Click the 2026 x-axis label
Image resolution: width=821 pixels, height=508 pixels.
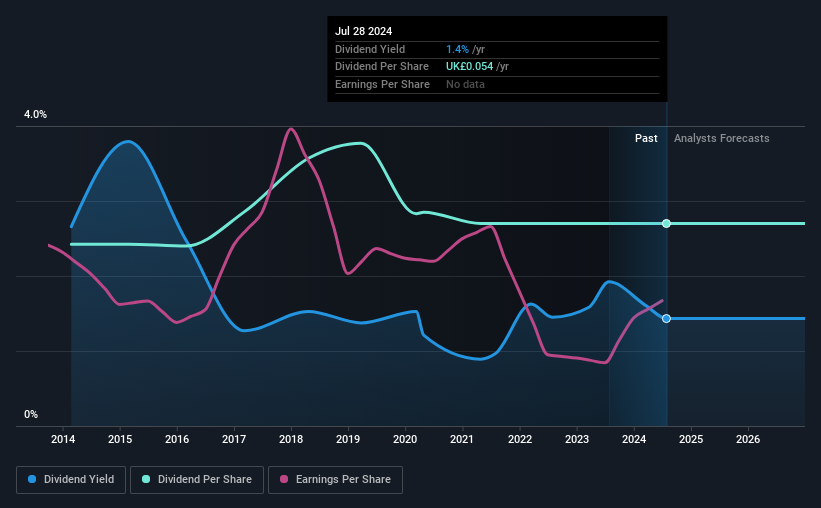(748, 439)
